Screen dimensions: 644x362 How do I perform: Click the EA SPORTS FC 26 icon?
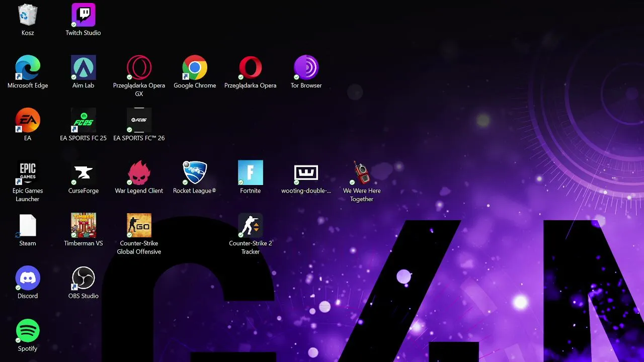point(139,120)
